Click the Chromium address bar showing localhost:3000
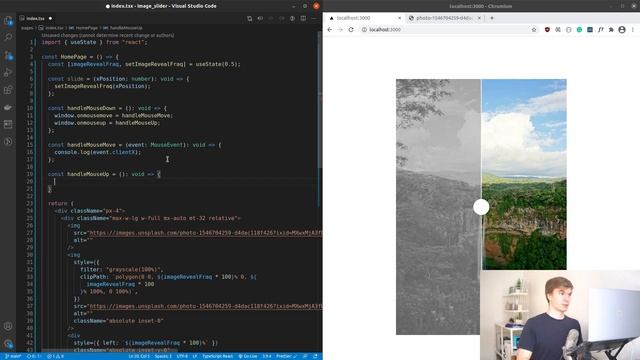640x360 pixels. click(449, 29)
